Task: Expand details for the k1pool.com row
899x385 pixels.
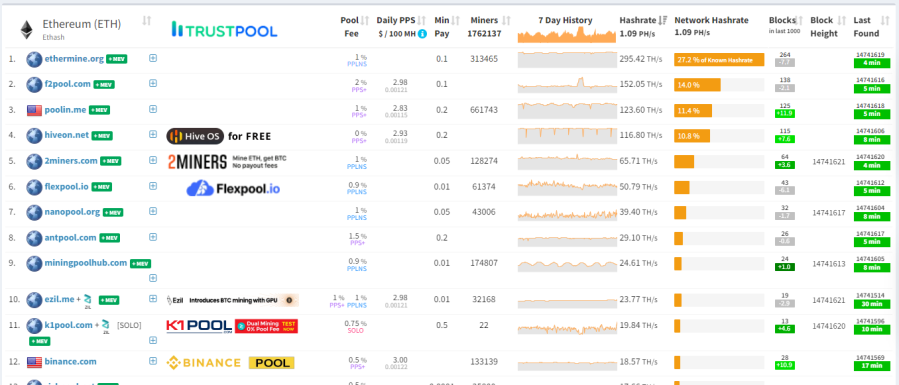Action: (x=153, y=340)
